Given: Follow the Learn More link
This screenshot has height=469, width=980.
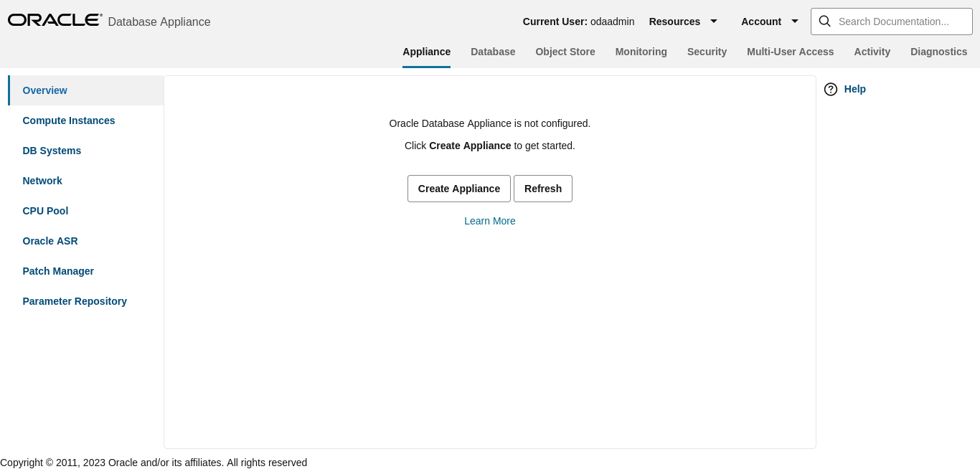Looking at the screenshot, I should coord(490,221).
